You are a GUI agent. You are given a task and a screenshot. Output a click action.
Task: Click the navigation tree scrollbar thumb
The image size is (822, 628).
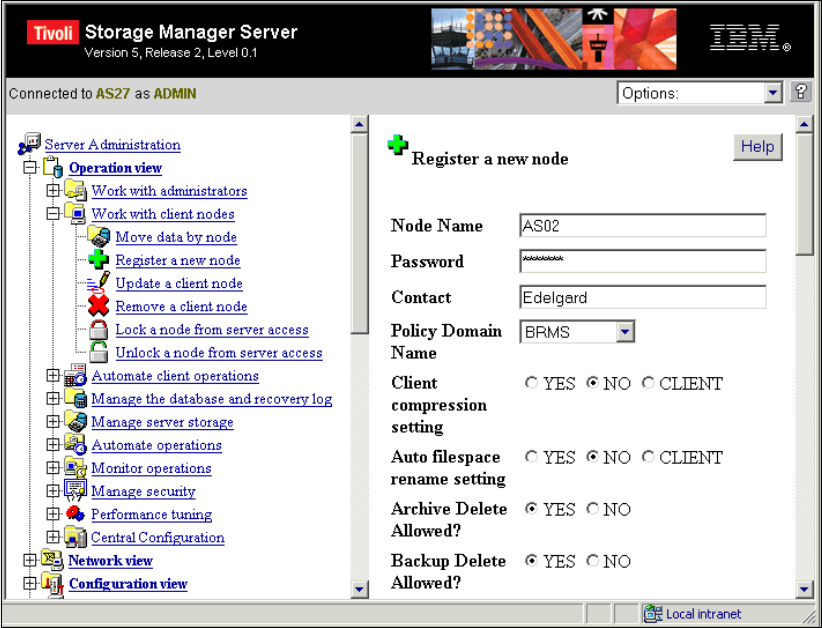(359, 233)
